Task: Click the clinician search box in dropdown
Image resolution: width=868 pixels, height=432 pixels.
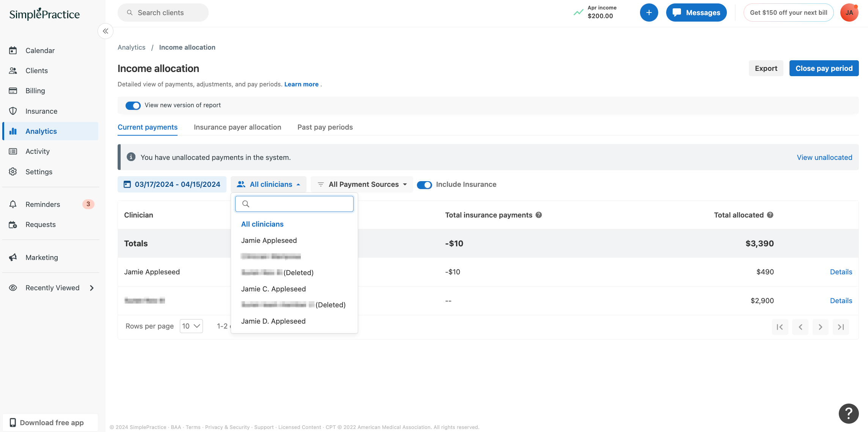Action: pyautogui.click(x=294, y=204)
